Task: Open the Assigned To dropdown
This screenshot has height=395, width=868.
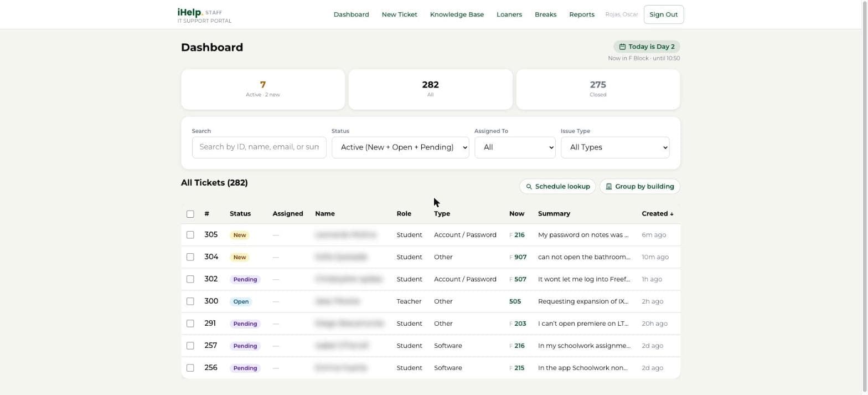Action: click(x=515, y=147)
